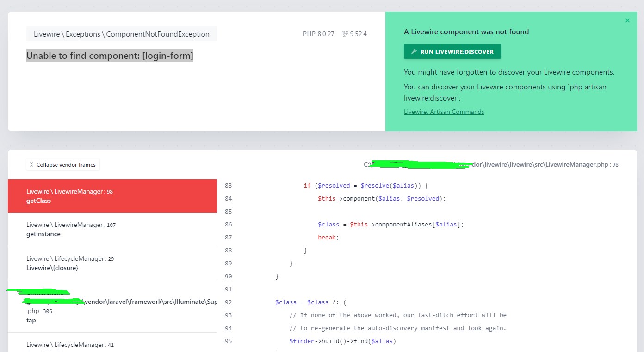
Task: Click code line number 84
Action: tap(228, 198)
